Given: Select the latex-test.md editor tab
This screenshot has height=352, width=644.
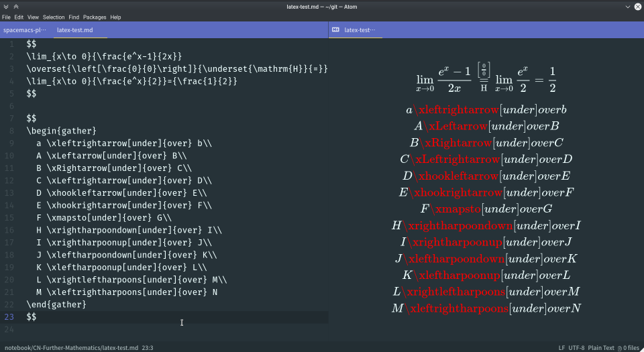Looking at the screenshot, I should 74,30.
